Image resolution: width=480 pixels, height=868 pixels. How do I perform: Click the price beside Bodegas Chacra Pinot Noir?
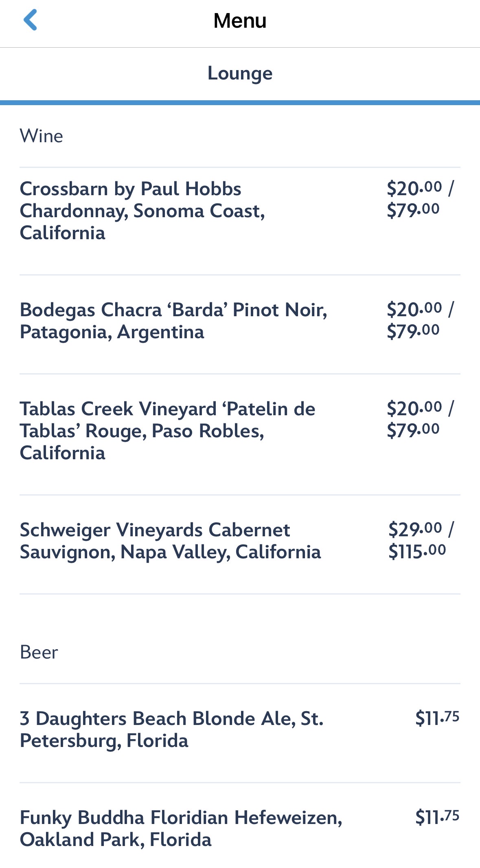(x=420, y=320)
